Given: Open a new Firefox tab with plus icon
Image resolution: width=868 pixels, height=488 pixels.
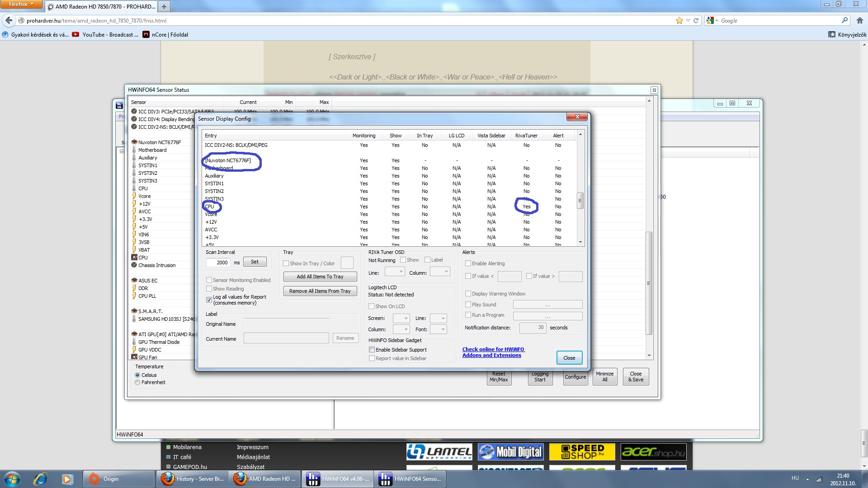Looking at the screenshot, I should pyautogui.click(x=164, y=6).
